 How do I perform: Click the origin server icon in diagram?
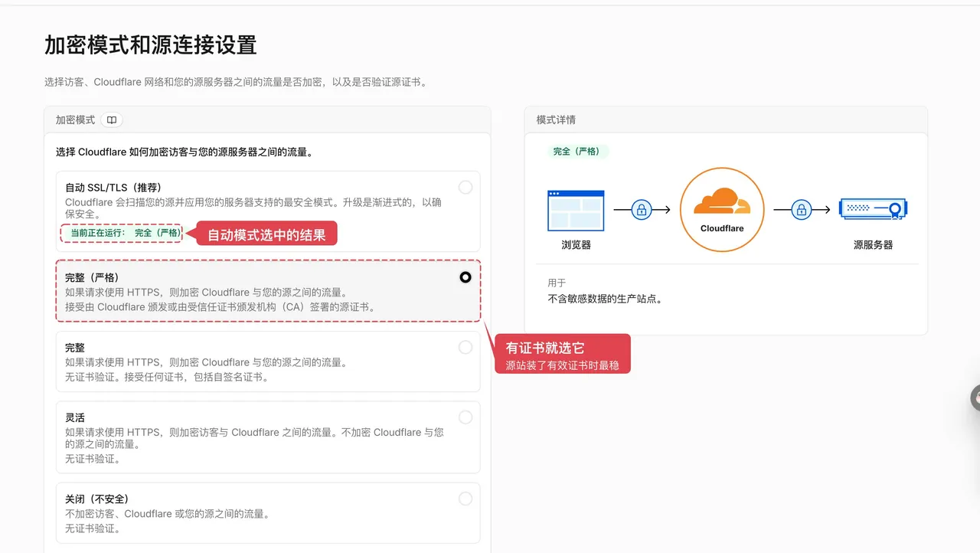coord(873,209)
